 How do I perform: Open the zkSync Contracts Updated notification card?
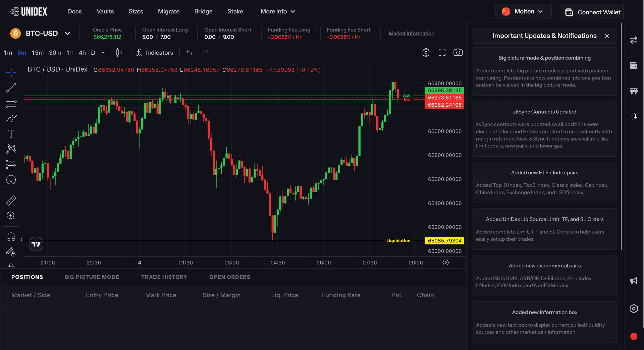coord(545,129)
